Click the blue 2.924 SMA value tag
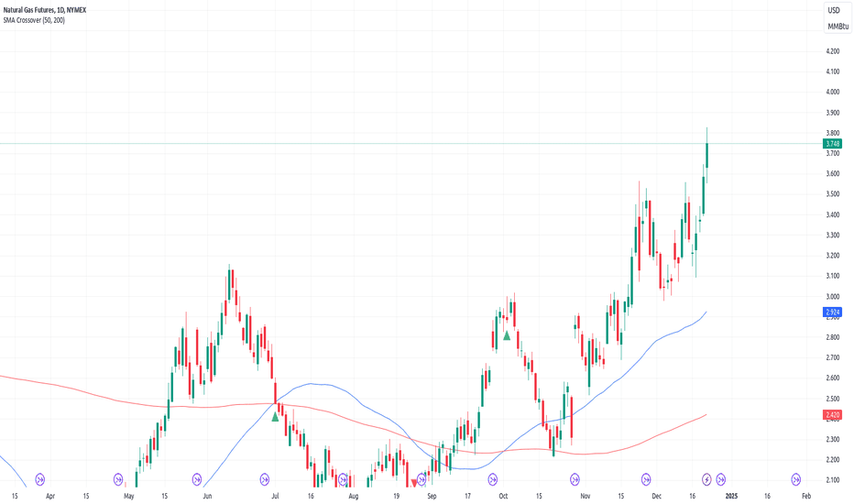 pos(832,312)
